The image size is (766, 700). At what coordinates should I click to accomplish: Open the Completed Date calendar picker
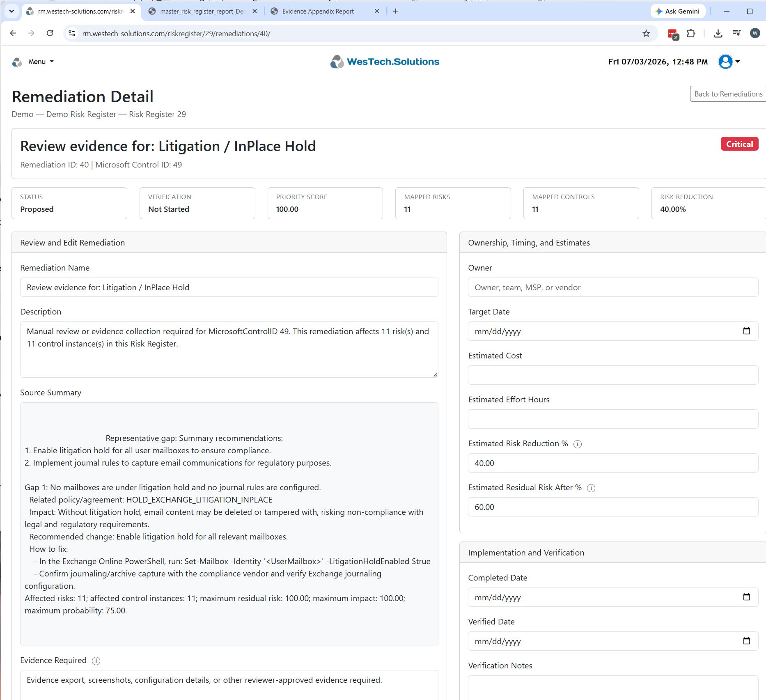pyautogui.click(x=746, y=597)
